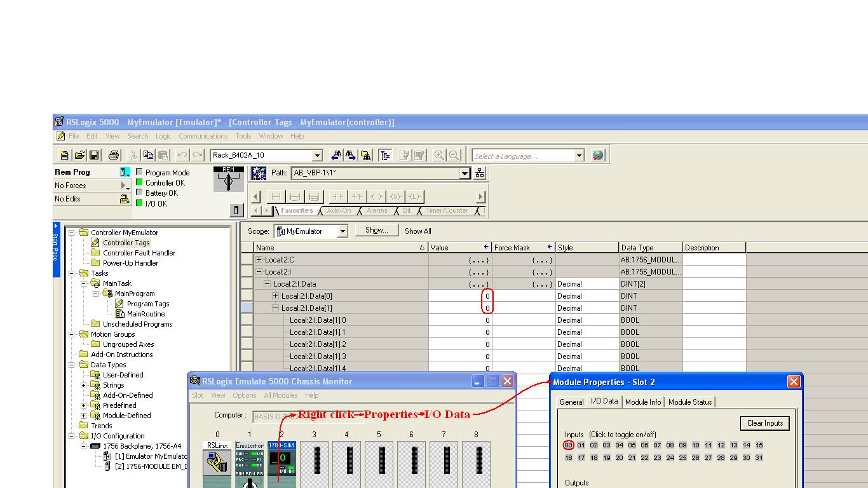The width and height of the screenshot is (868, 488).
Task: Expand the Local:2:C tag row
Action: [x=259, y=260]
